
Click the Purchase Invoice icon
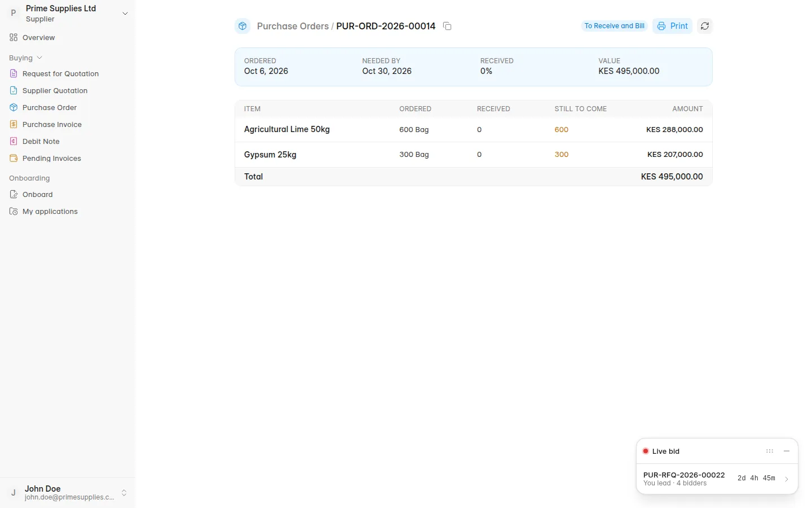point(14,124)
